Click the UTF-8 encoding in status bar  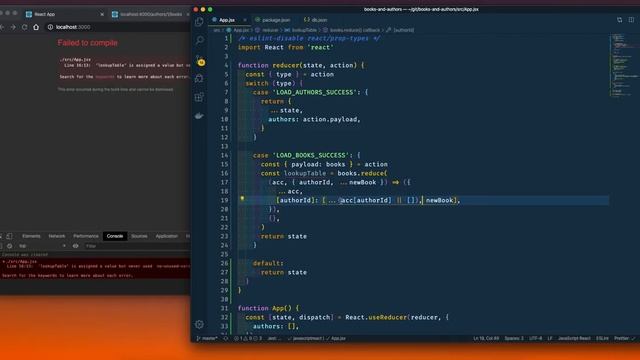pos(536,338)
